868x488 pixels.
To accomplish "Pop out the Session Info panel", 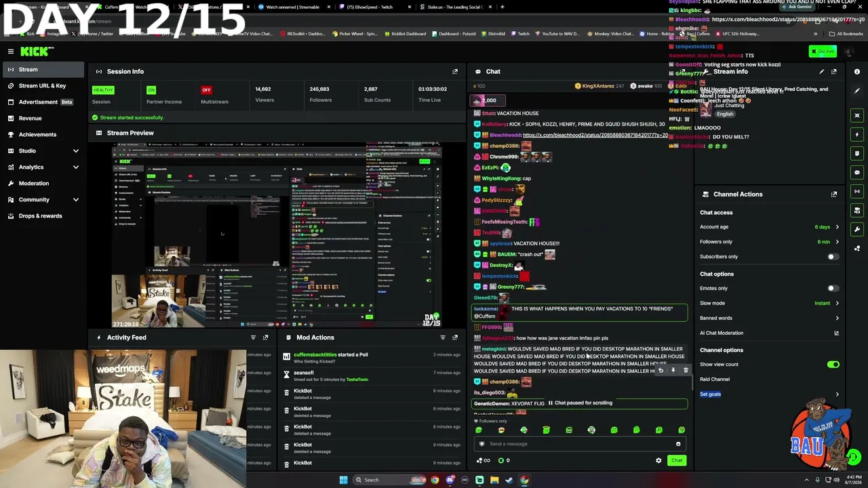I will point(455,71).
